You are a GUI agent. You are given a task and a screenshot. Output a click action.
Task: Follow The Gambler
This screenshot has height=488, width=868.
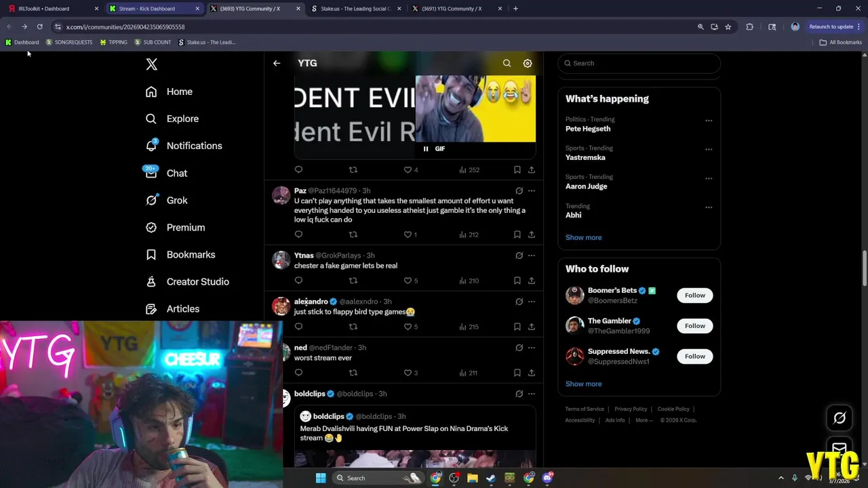point(694,326)
